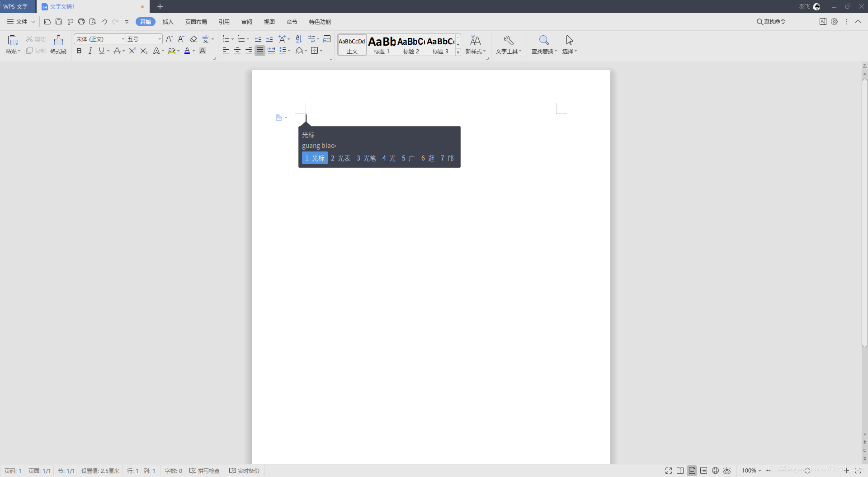The width and height of the screenshot is (868, 477).
Task: Click the Decrease Indent icon
Action: [258, 39]
